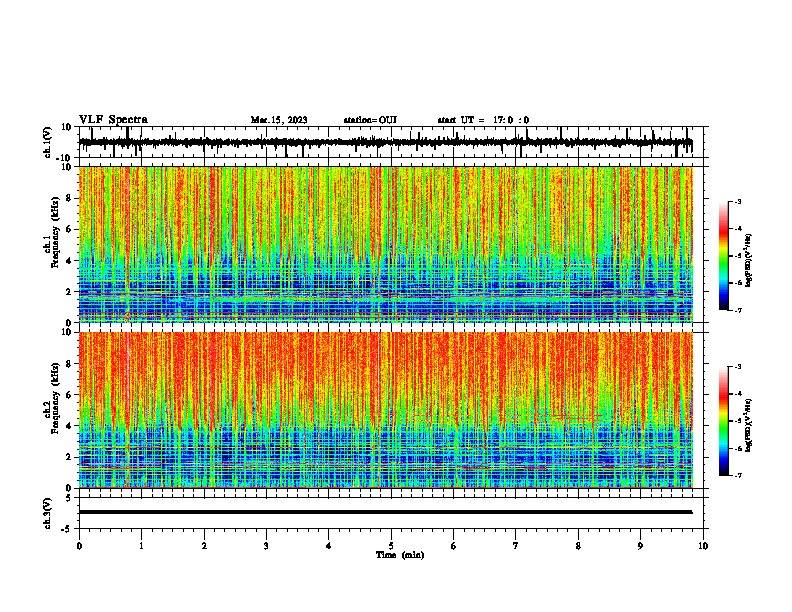Click the ch.2 spectrogram plot
792x612 pixels.
click(385, 410)
